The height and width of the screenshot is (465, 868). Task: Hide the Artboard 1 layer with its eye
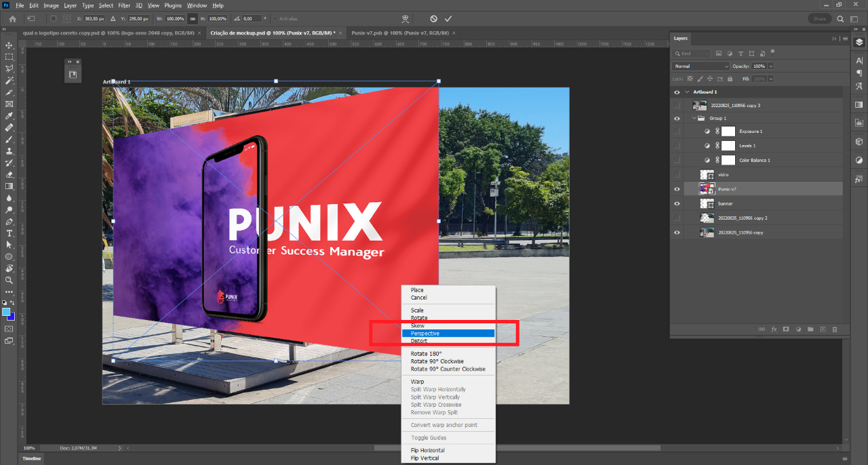coord(677,92)
